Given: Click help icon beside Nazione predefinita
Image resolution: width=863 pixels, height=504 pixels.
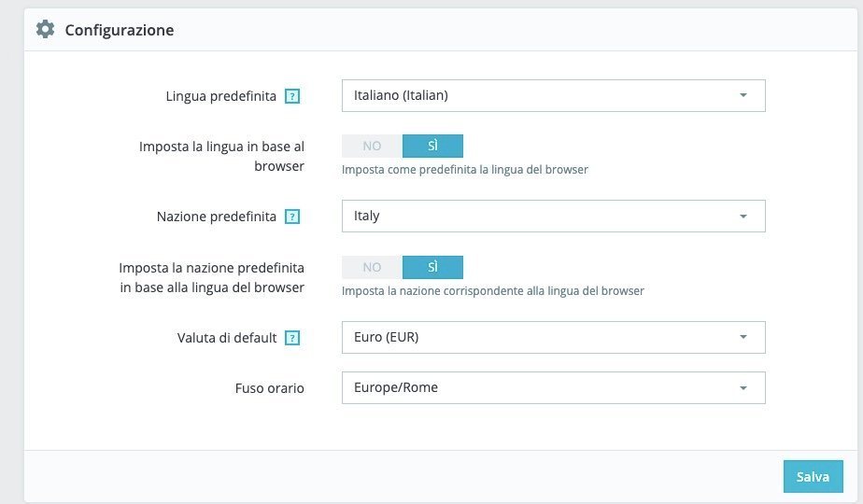Looking at the screenshot, I should click(x=292, y=217).
